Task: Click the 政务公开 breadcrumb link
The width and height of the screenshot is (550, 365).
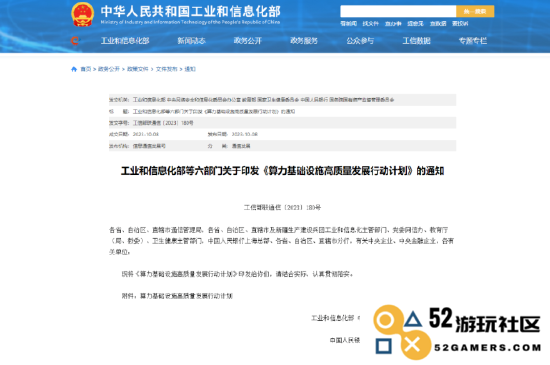Action: tap(109, 69)
